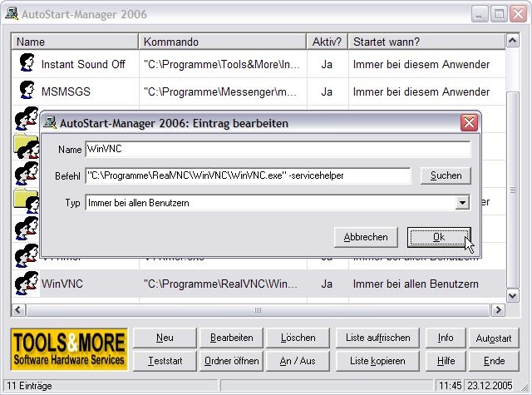Close the Eintrag bearbeiten dialog
Screen dimensions: 532x395
[x=470, y=123]
